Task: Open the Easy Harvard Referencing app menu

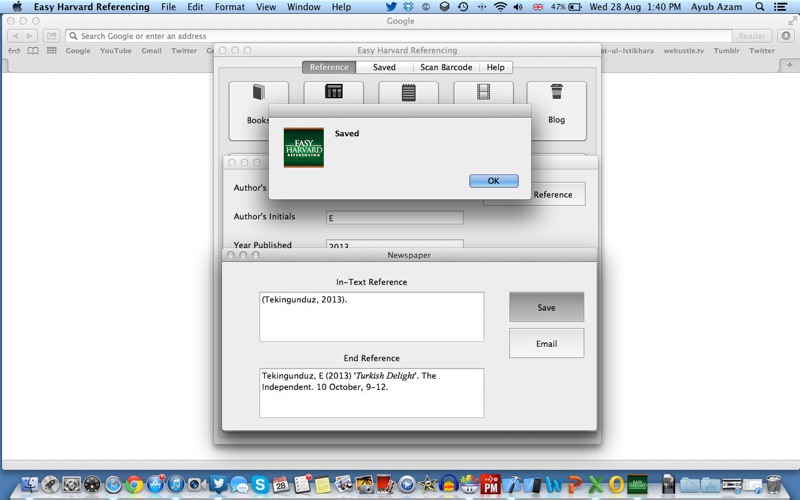Action: pos(92,7)
